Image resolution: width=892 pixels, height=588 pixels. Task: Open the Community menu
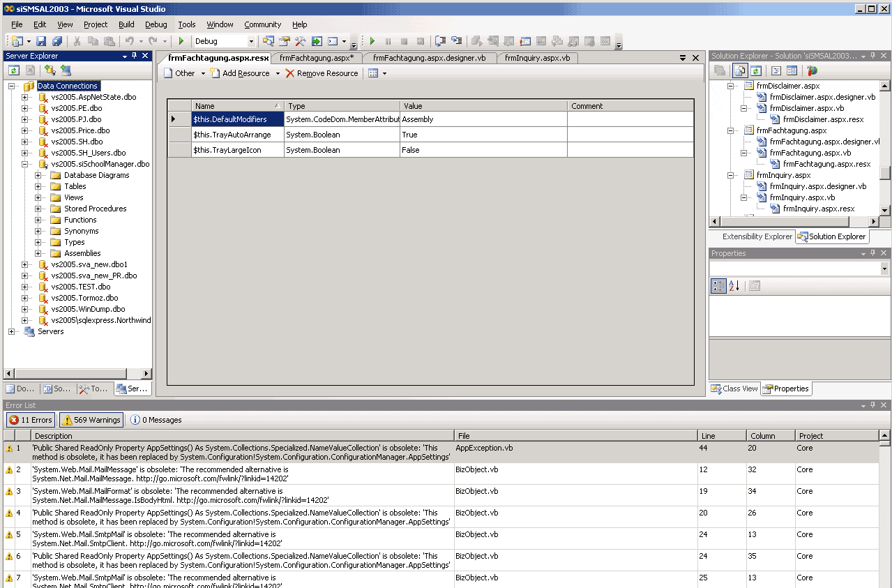[263, 24]
